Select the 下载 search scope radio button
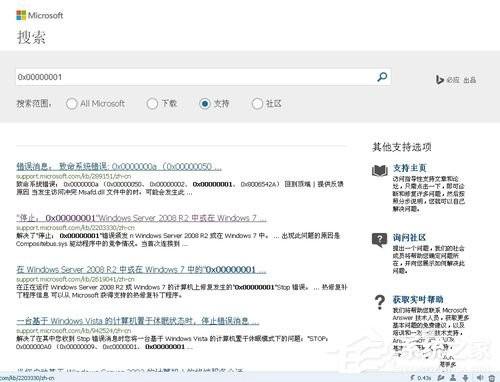Image resolution: width=500 pixels, height=382 pixels. [152, 104]
